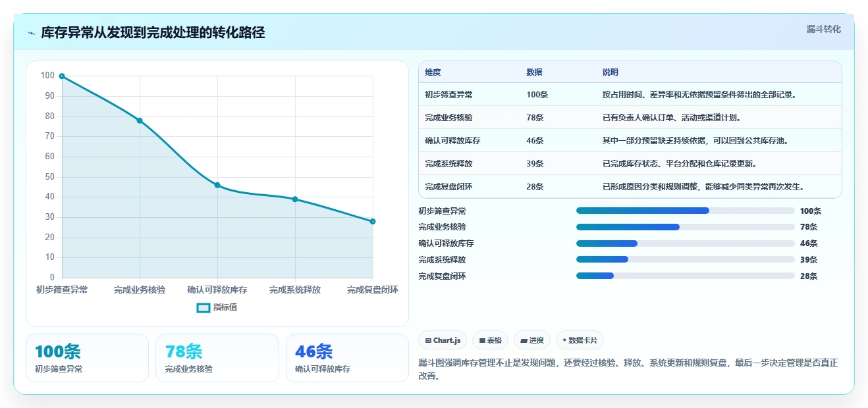Click the chart point for 完成业务核验 at 78
868x408 pixels.
(x=140, y=120)
